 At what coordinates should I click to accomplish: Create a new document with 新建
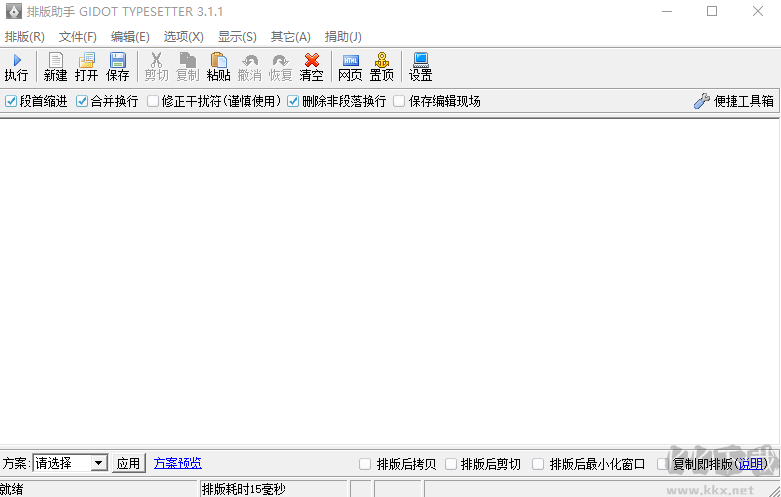(x=55, y=67)
